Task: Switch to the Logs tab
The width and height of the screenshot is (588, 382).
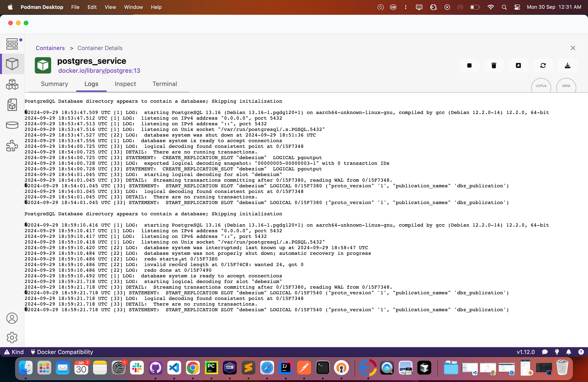Action: point(91,84)
